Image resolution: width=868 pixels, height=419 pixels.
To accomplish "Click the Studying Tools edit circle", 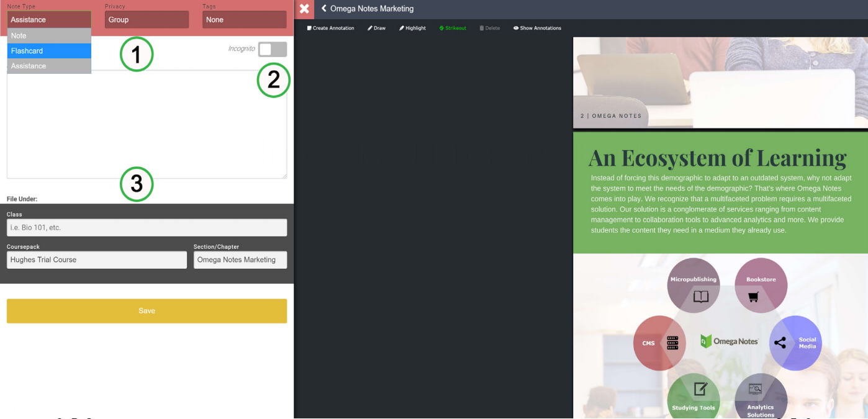I will pos(694,397).
